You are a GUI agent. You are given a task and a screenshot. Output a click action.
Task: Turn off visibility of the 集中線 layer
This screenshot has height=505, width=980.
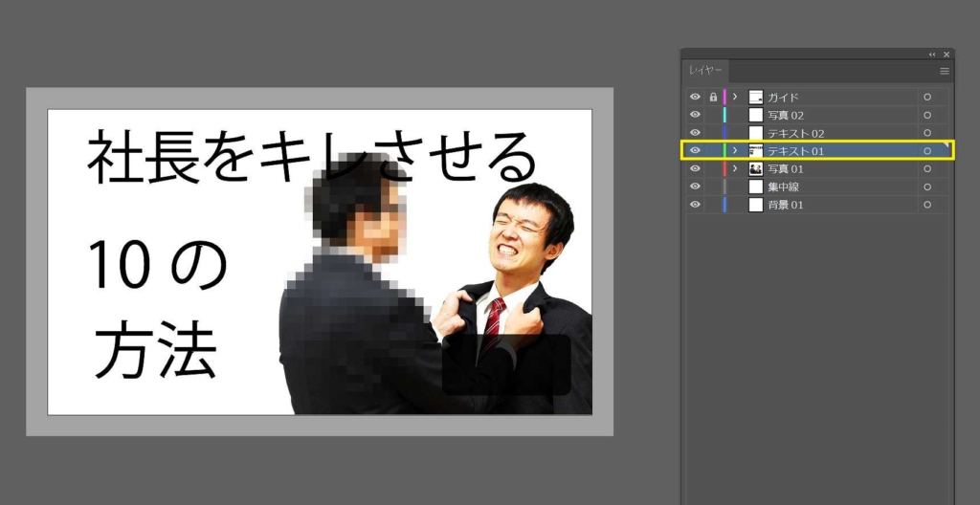click(695, 187)
